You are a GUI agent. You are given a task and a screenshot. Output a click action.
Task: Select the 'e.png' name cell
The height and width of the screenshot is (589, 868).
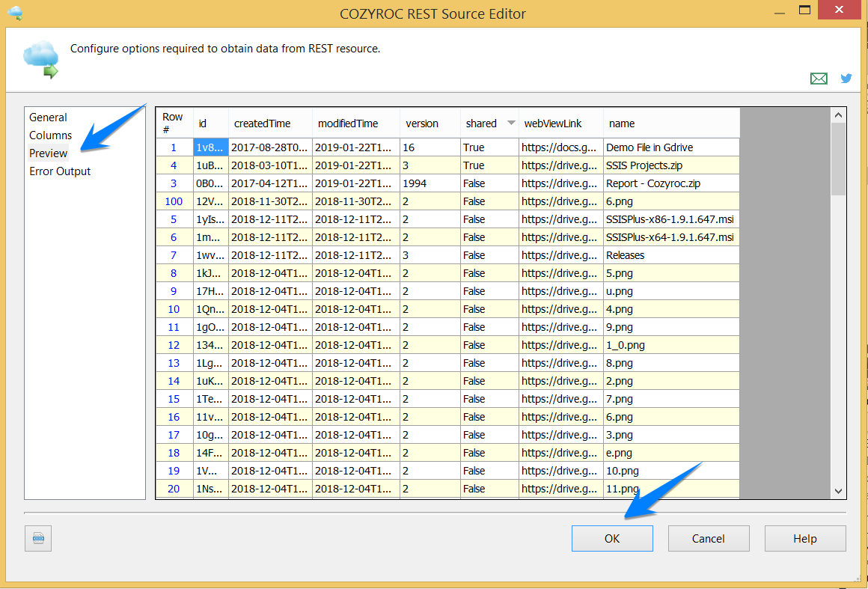coord(671,453)
